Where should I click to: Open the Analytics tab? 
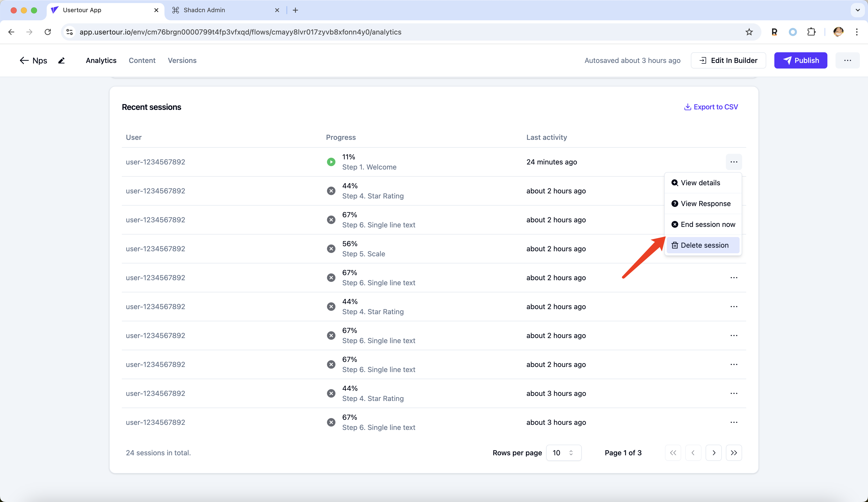click(x=101, y=60)
